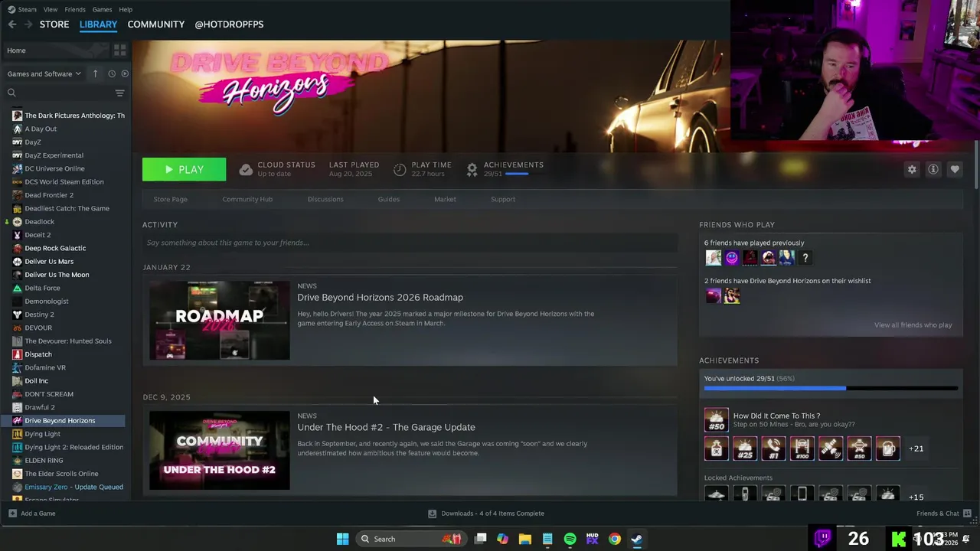Sort library with the up-arrow button
The height and width of the screenshot is (551, 980).
(x=95, y=73)
